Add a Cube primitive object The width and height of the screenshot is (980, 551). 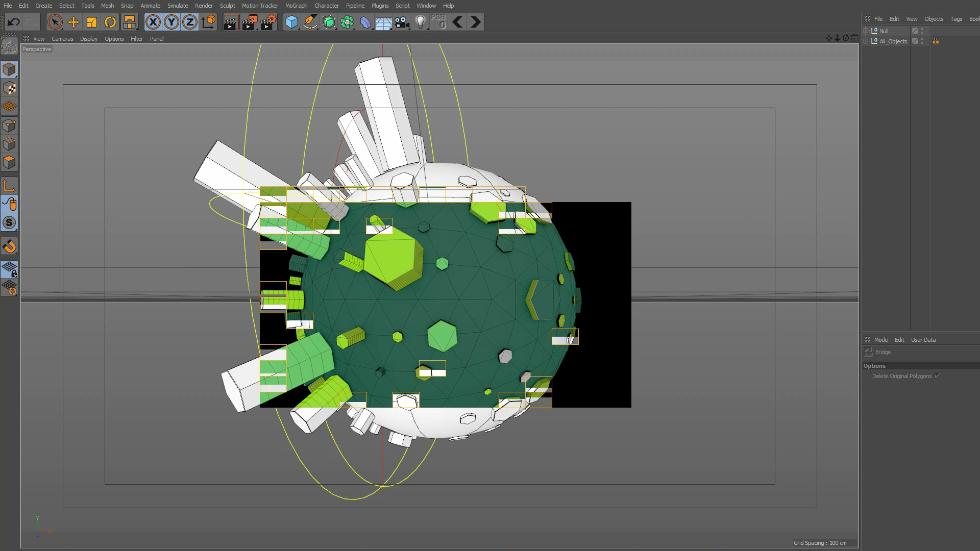point(291,22)
